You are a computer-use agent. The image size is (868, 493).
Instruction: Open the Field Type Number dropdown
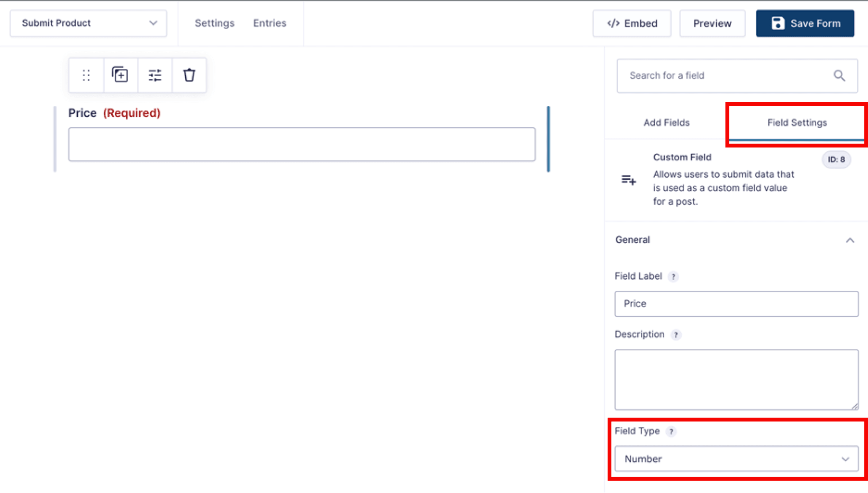tap(736, 459)
